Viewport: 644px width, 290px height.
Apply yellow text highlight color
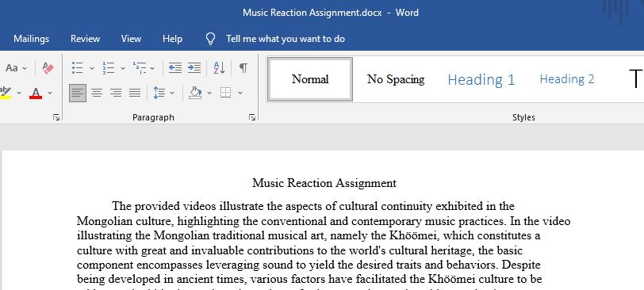click(6, 93)
